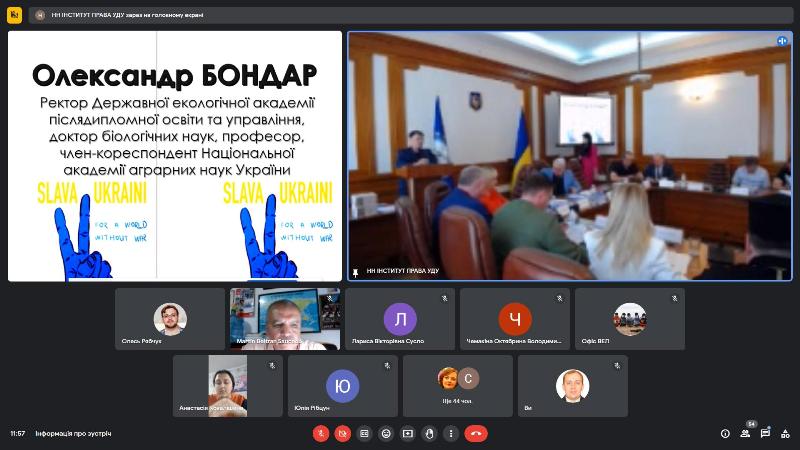Turn on the camera
800x450 pixels.
(x=343, y=433)
